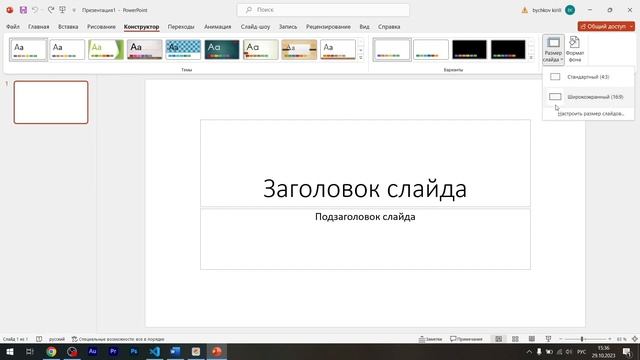Image resolution: width=640 pixels, height=360 pixels.
Task: Open the quick access toolbar customize arrow
Action: [74, 10]
